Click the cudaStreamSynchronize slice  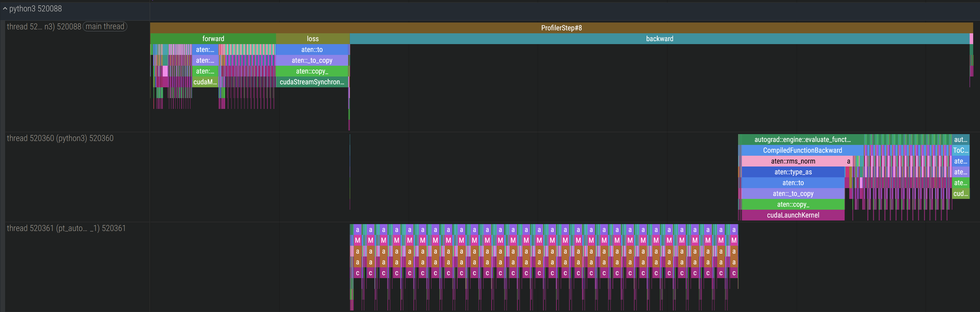pyautogui.click(x=311, y=82)
